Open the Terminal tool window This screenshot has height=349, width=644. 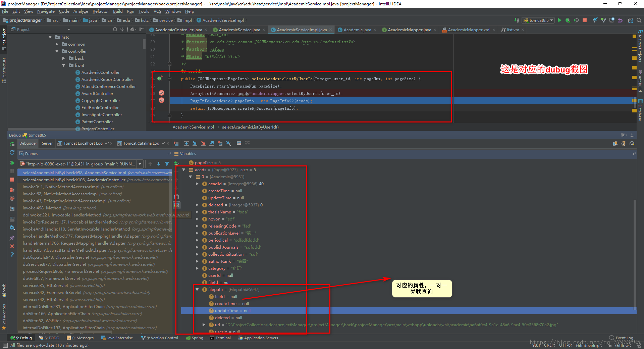[220, 338]
